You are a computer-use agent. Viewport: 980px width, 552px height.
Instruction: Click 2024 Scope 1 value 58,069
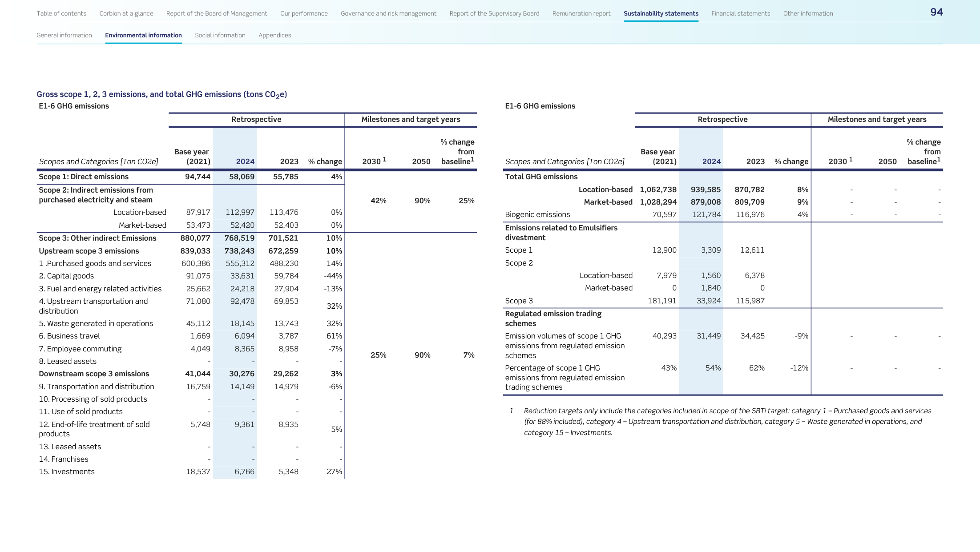click(242, 177)
